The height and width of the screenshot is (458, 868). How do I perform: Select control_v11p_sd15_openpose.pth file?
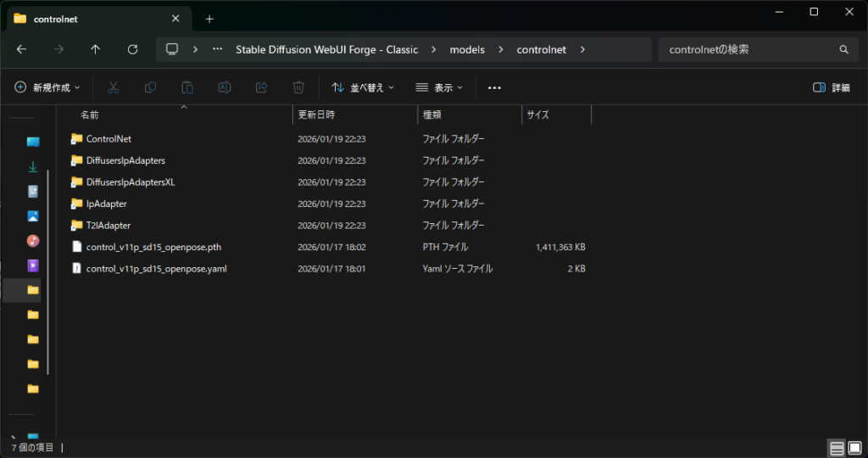153,247
